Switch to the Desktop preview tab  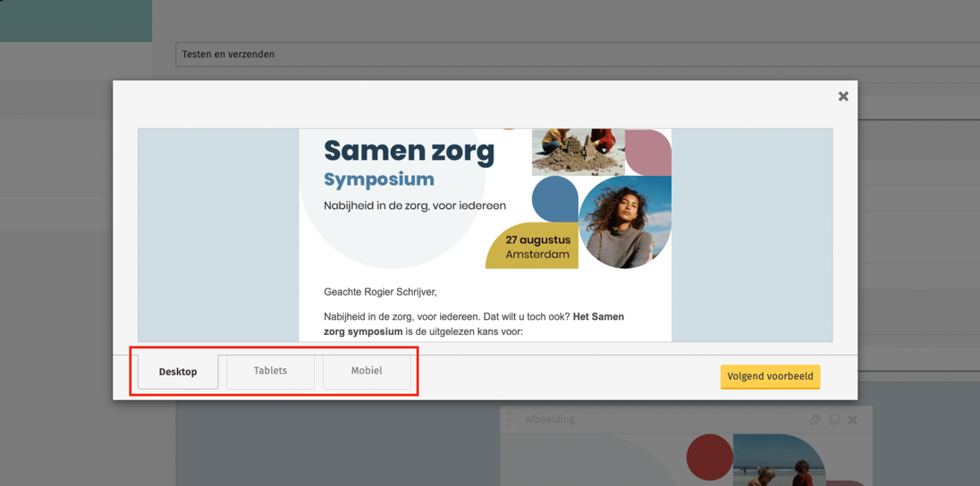click(178, 372)
